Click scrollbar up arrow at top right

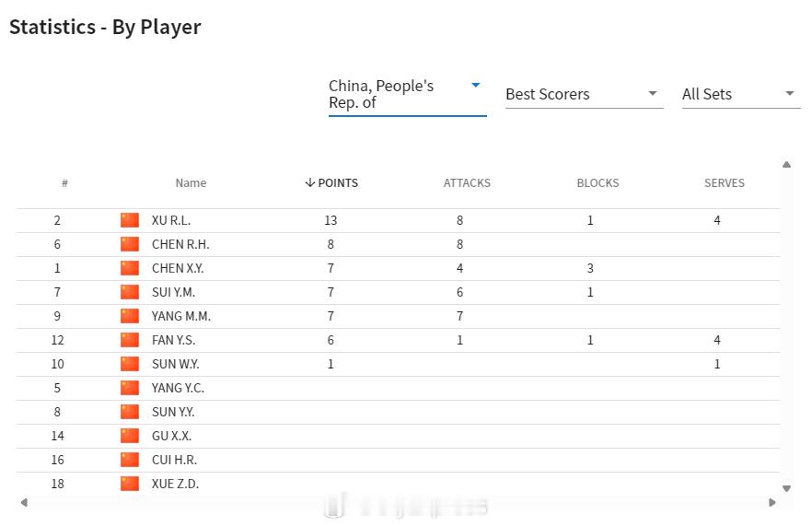point(786,165)
